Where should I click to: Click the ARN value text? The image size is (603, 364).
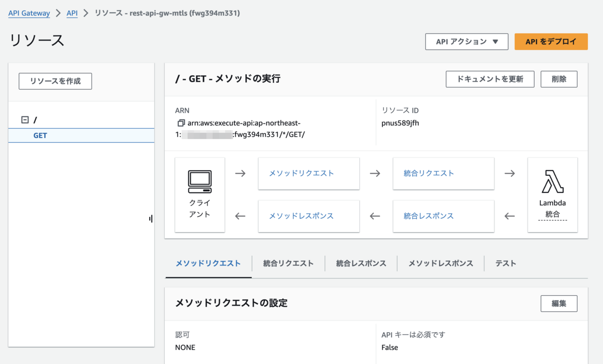[x=240, y=129]
